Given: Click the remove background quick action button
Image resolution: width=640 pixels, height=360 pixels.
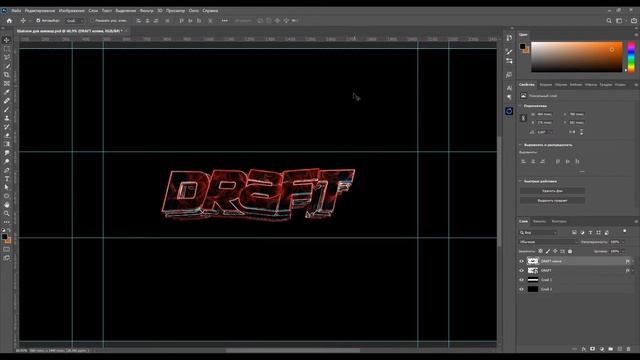Looking at the screenshot, I should point(552,191).
